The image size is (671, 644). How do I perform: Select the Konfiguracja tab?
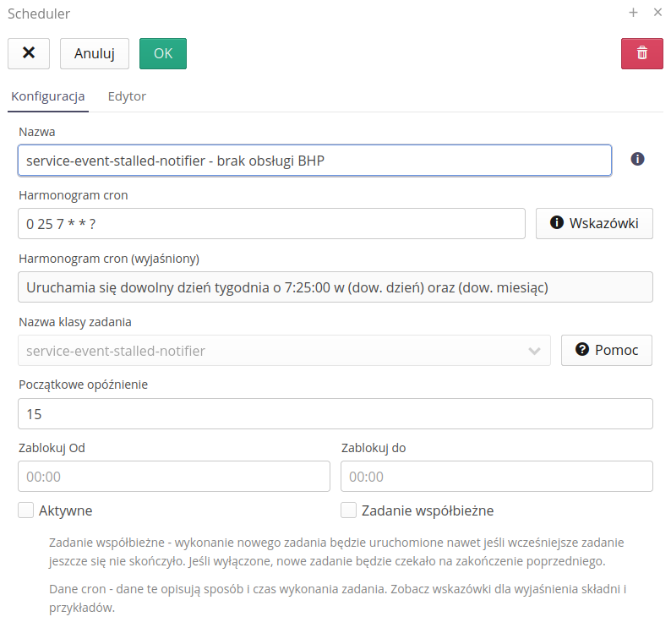47,96
